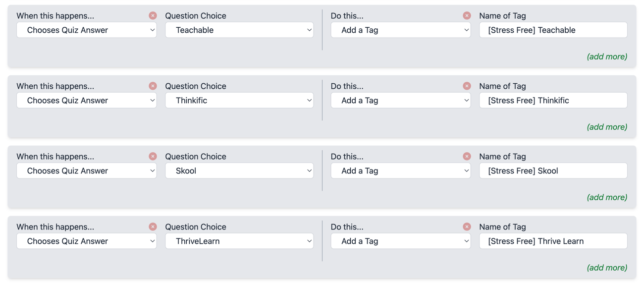Screen dimensions: 644x284
Task: Remove the Skool quiz answer trigger
Action: [153, 157]
